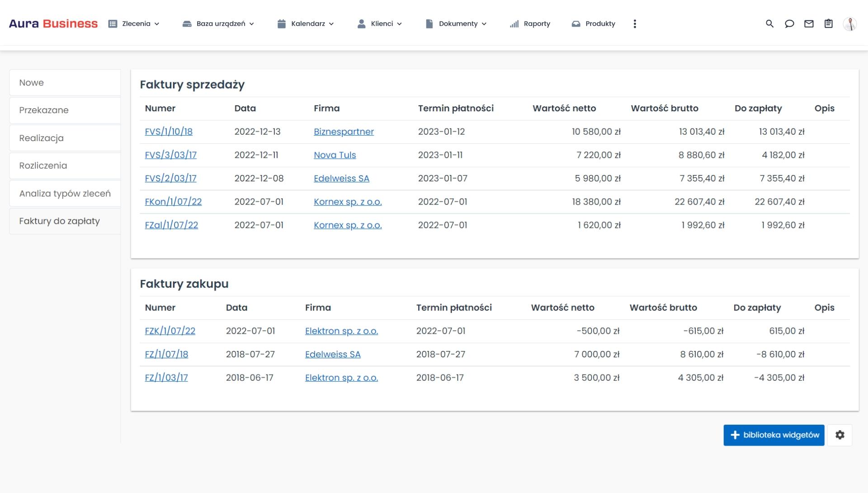Click Wartość brutto header in Faktury zakupu
The image size is (868, 493).
click(663, 308)
